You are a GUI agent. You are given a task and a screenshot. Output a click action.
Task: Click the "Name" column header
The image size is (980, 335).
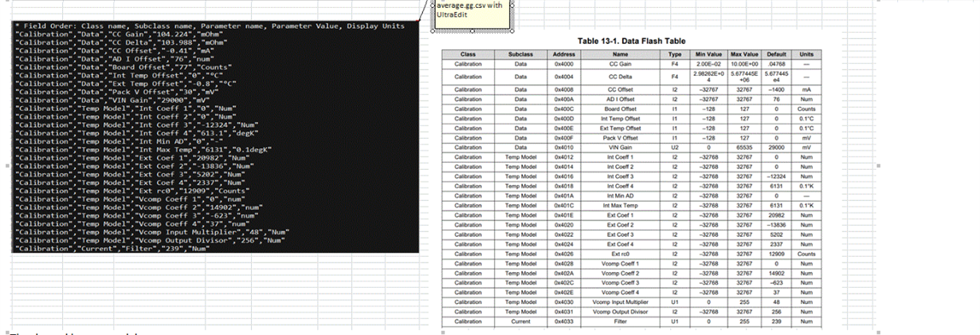coord(619,54)
